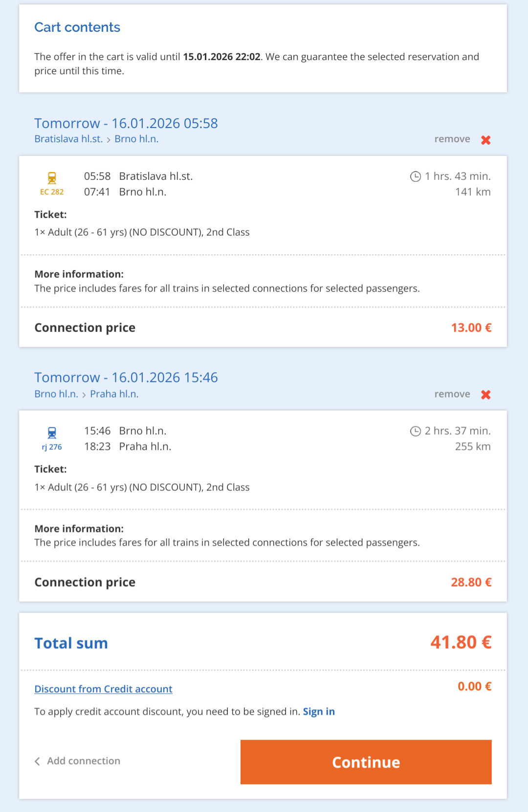The image size is (528, 812).
Task: Open the Discount from Credit account link
Action: tap(103, 689)
